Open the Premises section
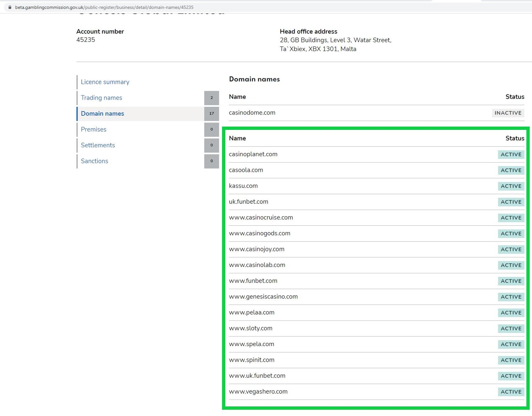This screenshot has width=532, height=416. [94, 130]
